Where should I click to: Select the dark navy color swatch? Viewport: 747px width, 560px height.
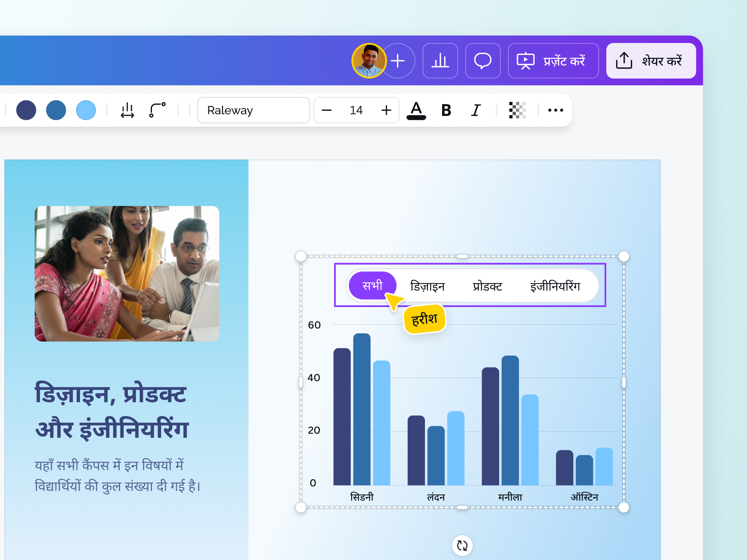click(x=26, y=110)
